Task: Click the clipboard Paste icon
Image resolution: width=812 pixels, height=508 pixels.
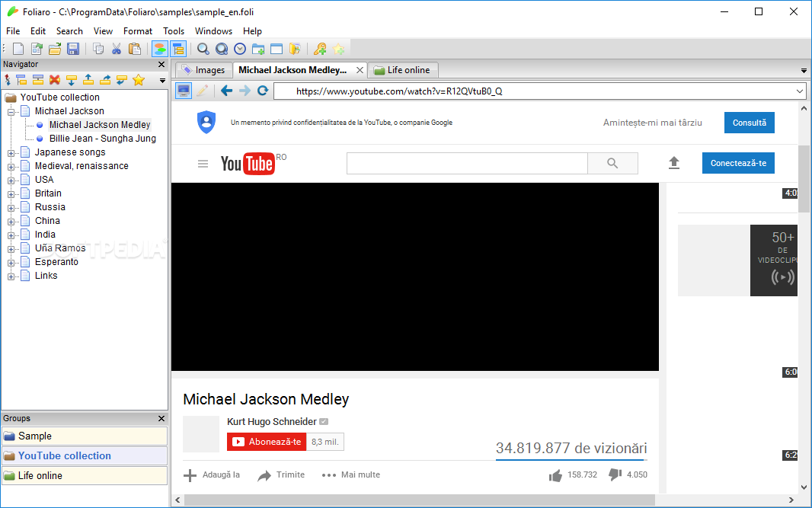Action: pyautogui.click(x=135, y=49)
